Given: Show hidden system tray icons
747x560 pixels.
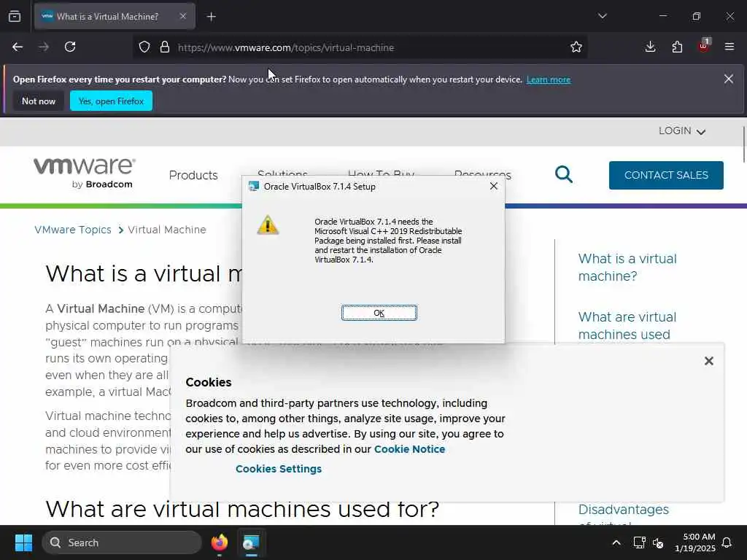Looking at the screenshot, I should 616,542.
